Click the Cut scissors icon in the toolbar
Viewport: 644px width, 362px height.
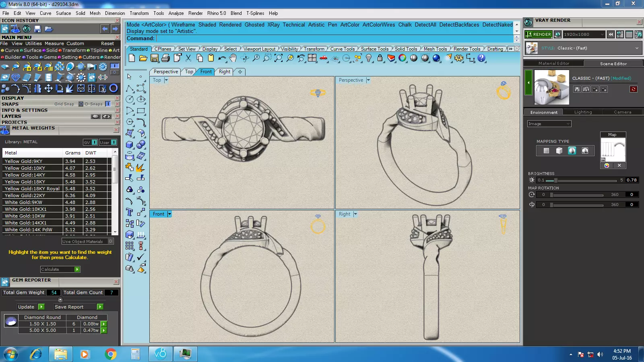tap(188, 58)
